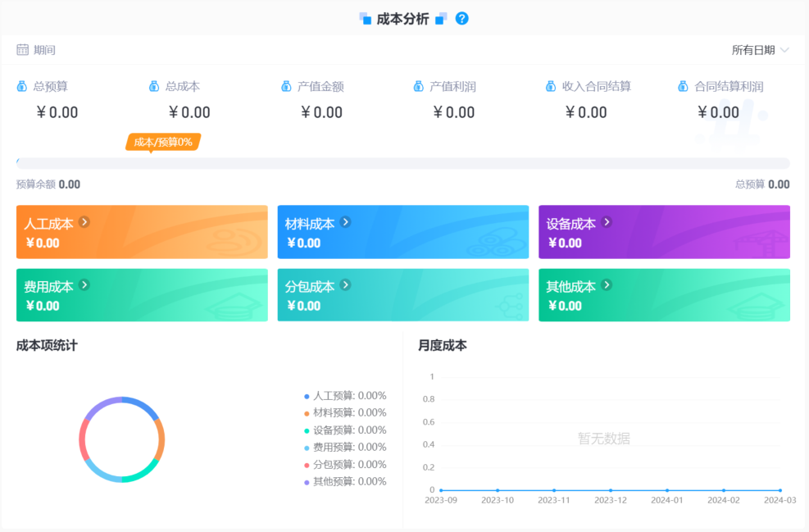
Task: Open the 材料成本 card
Action: (x=402, y=231)
